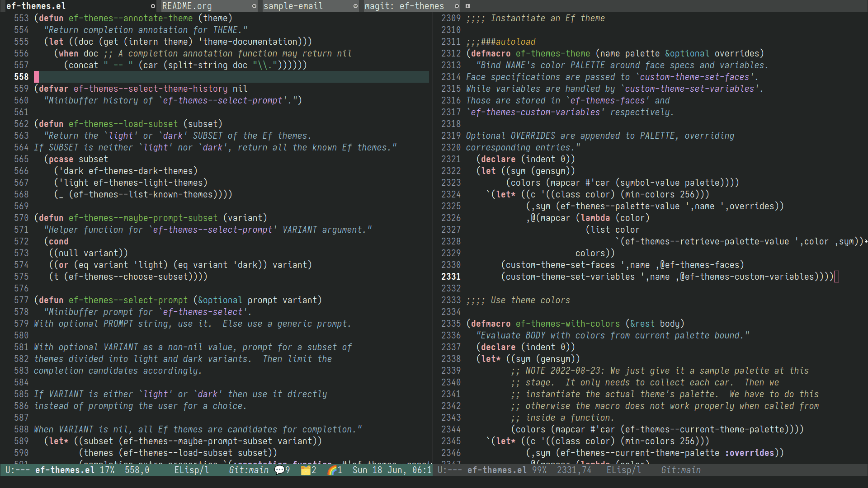Click the date and time in mode line
This screenshot has height=488, width=868.
pyautogui.click(x=392, y=470)
